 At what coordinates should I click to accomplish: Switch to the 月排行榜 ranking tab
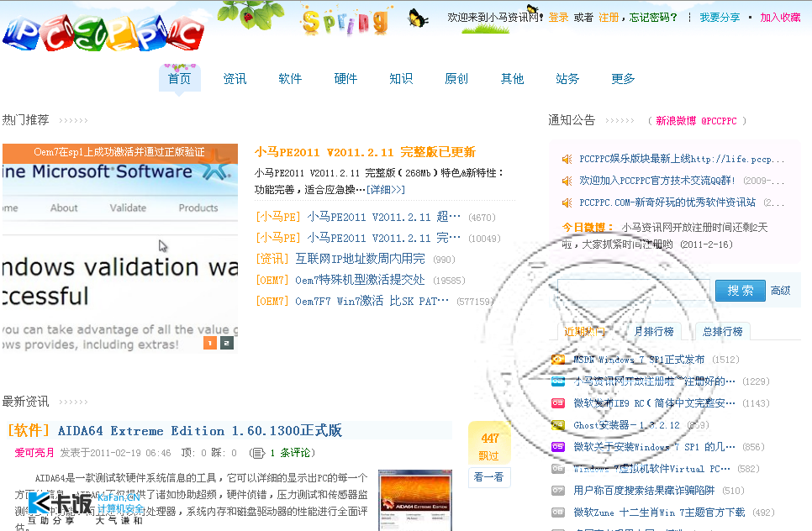(653, 331)
